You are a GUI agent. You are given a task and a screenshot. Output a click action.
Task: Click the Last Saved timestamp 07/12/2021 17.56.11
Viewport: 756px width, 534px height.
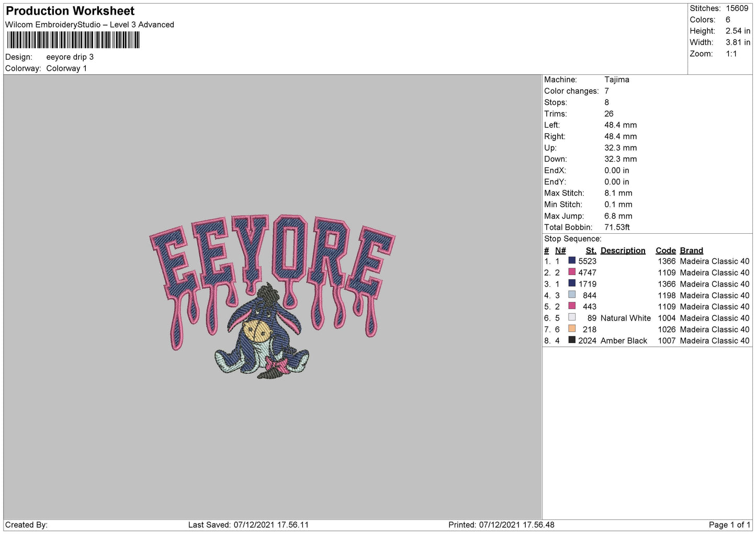tap(271, 525)
